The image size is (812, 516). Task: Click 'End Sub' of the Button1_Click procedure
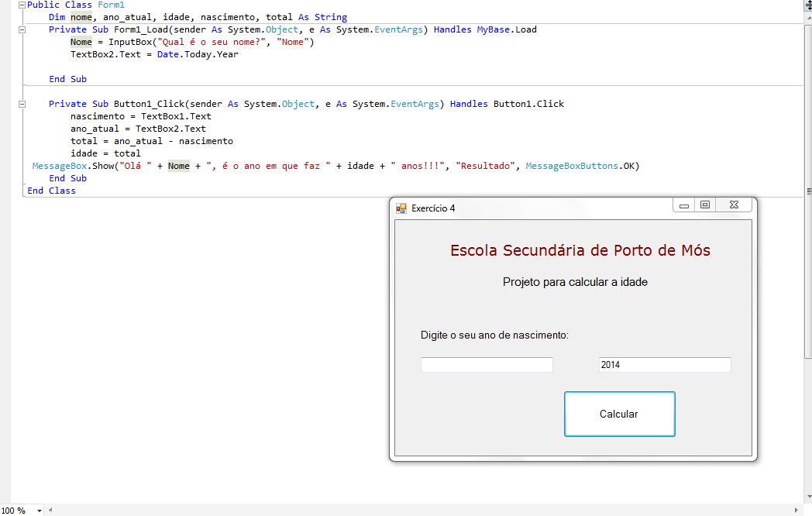(x=68, y=179)
